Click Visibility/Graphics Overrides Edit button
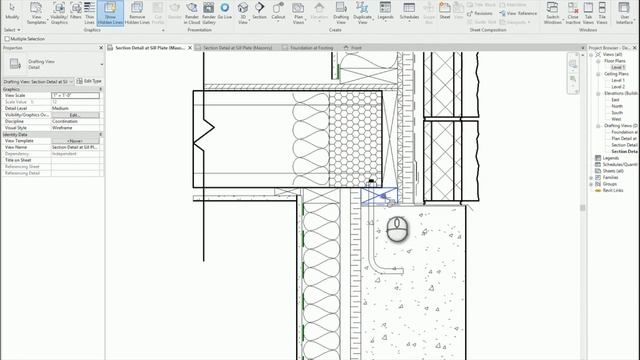640x360 pixels. click(76, 115)
